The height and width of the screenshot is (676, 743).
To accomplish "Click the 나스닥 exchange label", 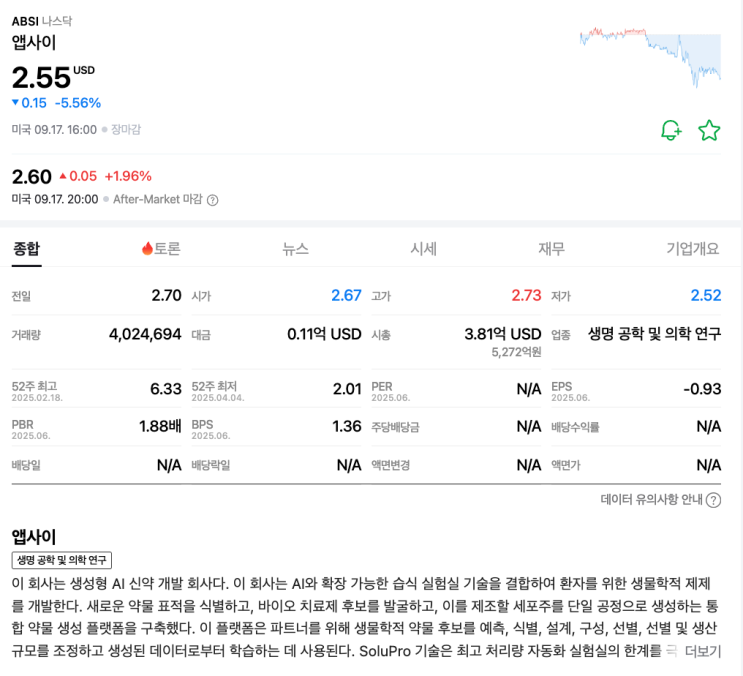I will pos(57,21).
